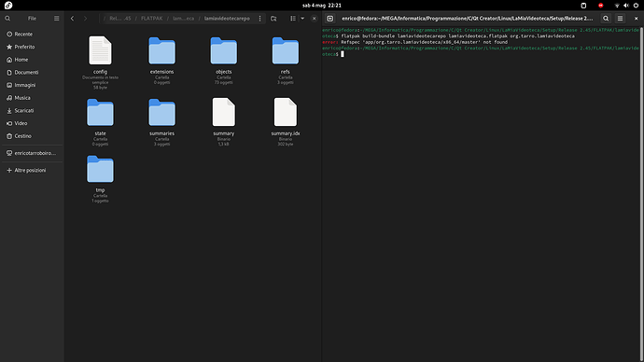Open the volume icon in top bar
This screenshot has width=644, height=362.
(x=626, y=6)
